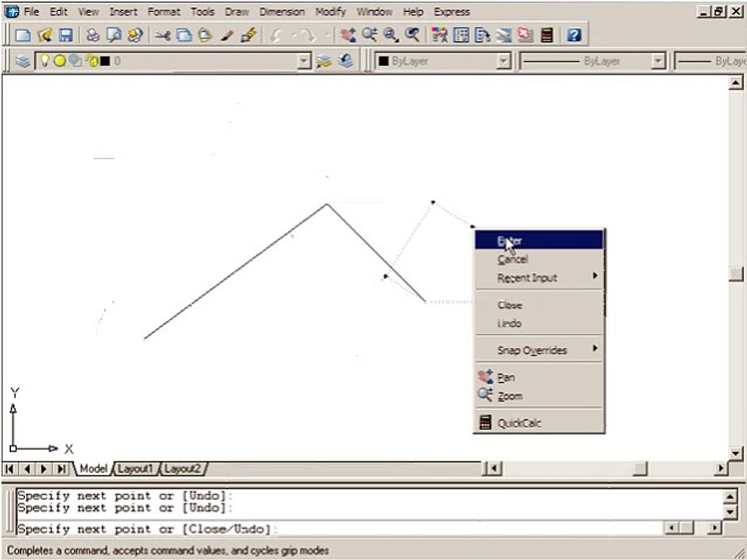The image size is (747, 560).
Task: Open the ByLayer linetype dropdown
Action: (658, 61)
